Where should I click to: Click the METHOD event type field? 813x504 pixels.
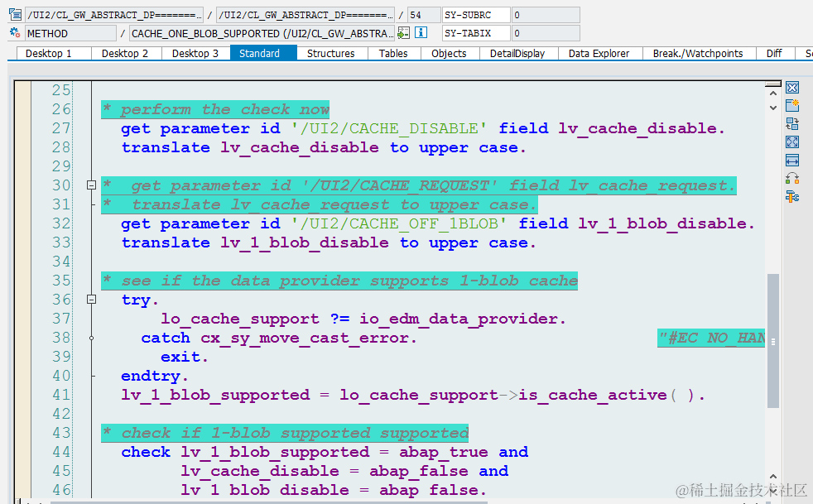pos(70,33)
